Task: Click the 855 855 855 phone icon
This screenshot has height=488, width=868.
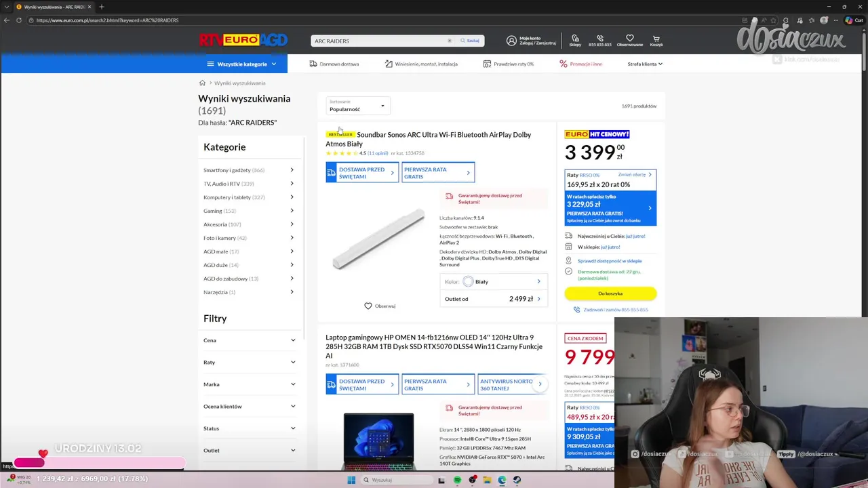Action: 600,39
